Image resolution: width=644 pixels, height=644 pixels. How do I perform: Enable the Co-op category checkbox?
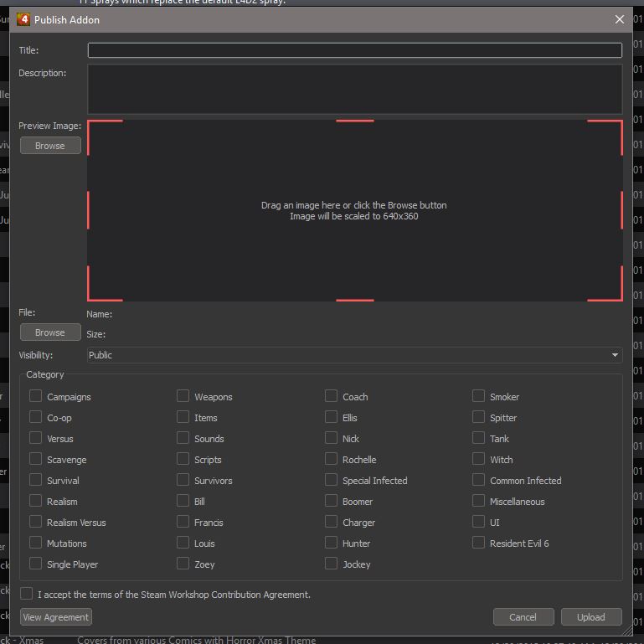point(35,417)
